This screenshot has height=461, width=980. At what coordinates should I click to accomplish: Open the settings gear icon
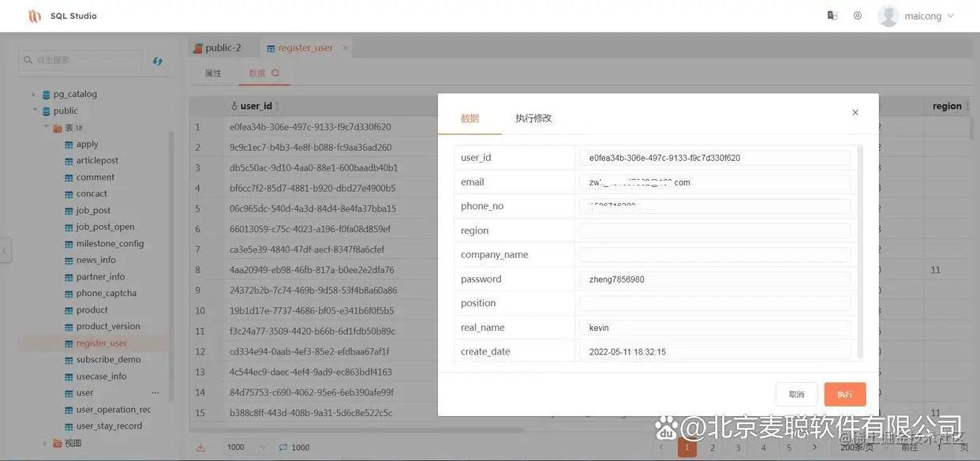[x=858, y=15]
